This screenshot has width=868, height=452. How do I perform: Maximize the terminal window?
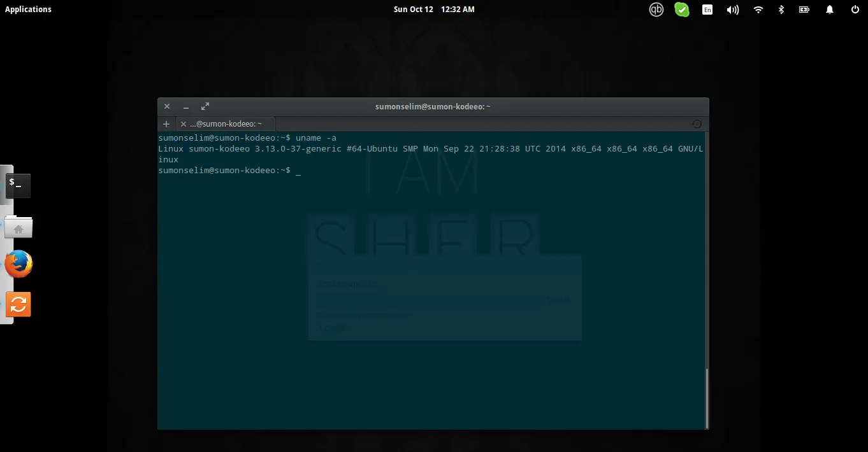(x=205, y=107)
